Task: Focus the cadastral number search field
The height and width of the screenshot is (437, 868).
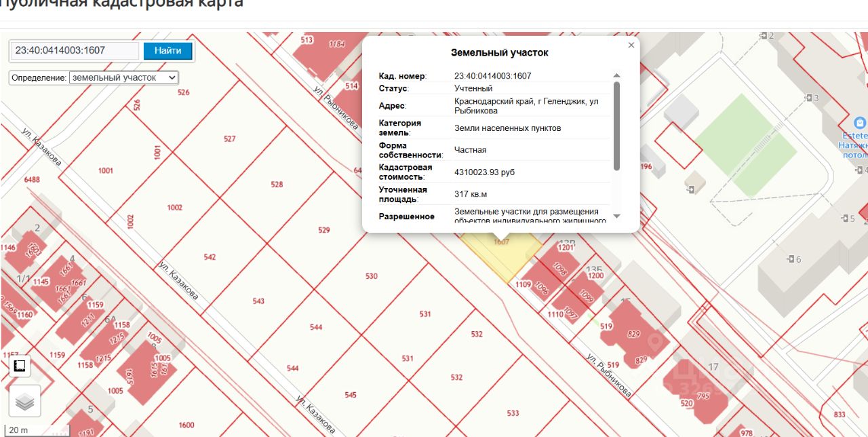Action: [75, 50]
